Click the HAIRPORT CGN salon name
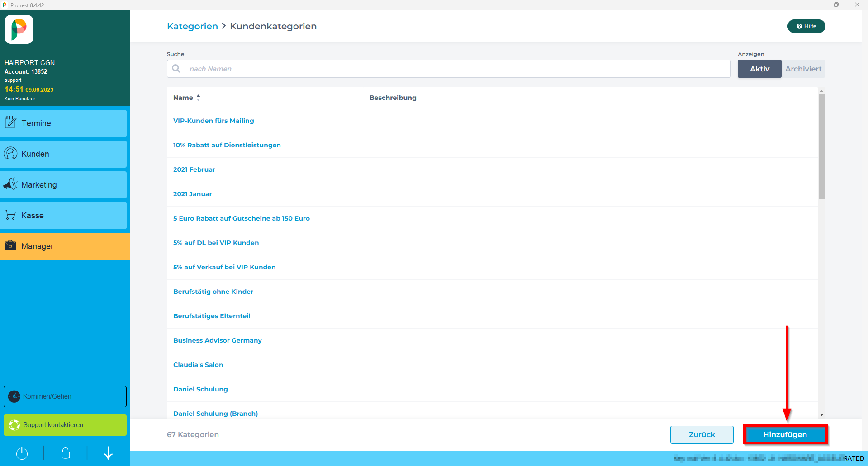Image resolution: width=868 pixels, height=466 pixels. pos(29,63)
